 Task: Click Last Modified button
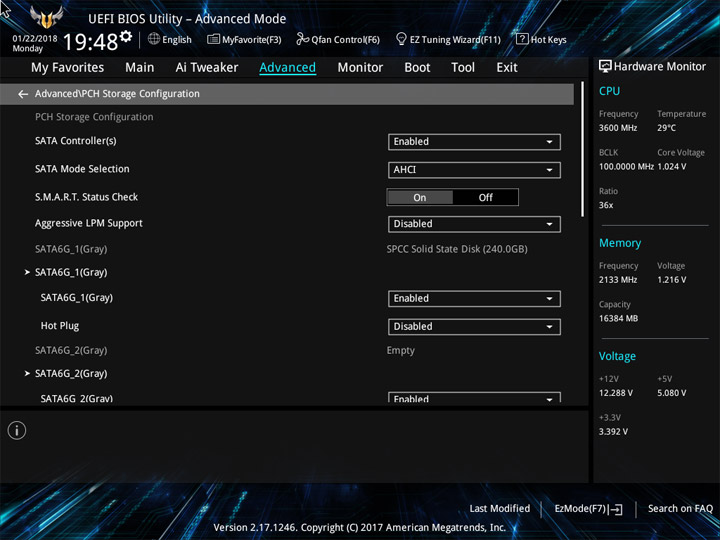pyautogui.click(x=500, y=508)
